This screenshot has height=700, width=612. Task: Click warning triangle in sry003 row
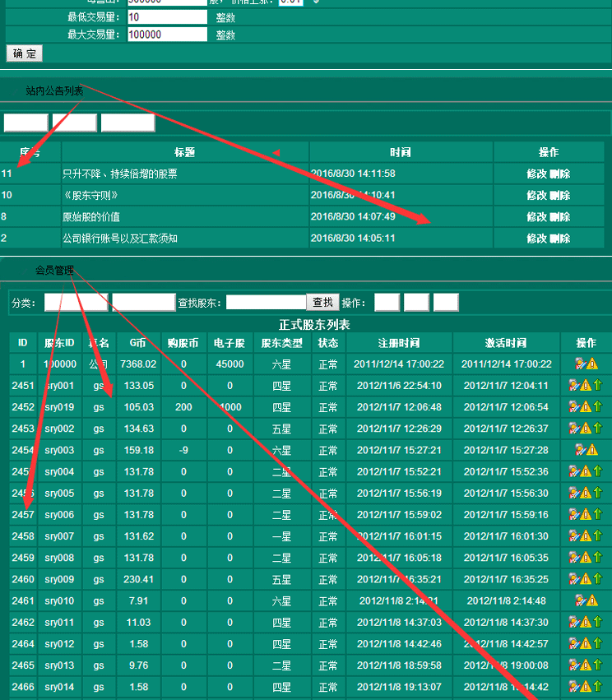(592, 450)
